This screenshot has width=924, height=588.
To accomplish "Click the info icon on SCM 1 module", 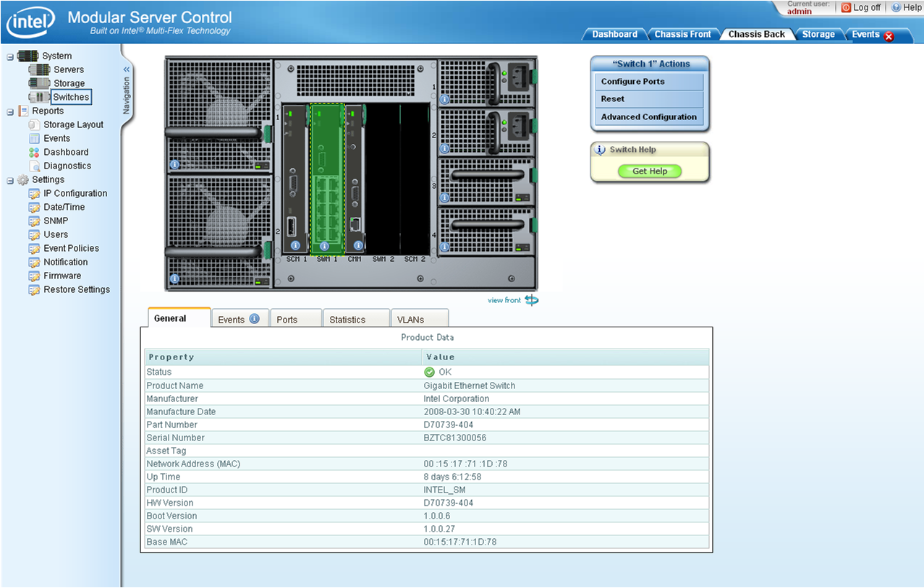I will (295, 246).
